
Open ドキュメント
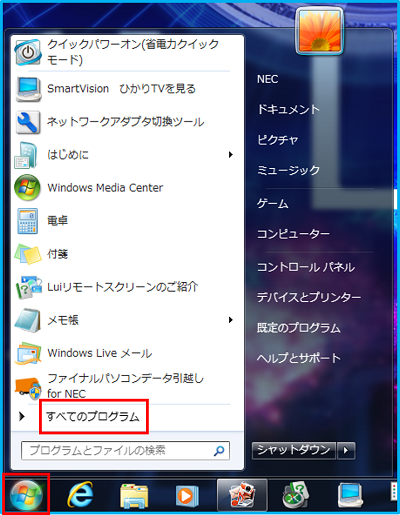click(288, 109)
